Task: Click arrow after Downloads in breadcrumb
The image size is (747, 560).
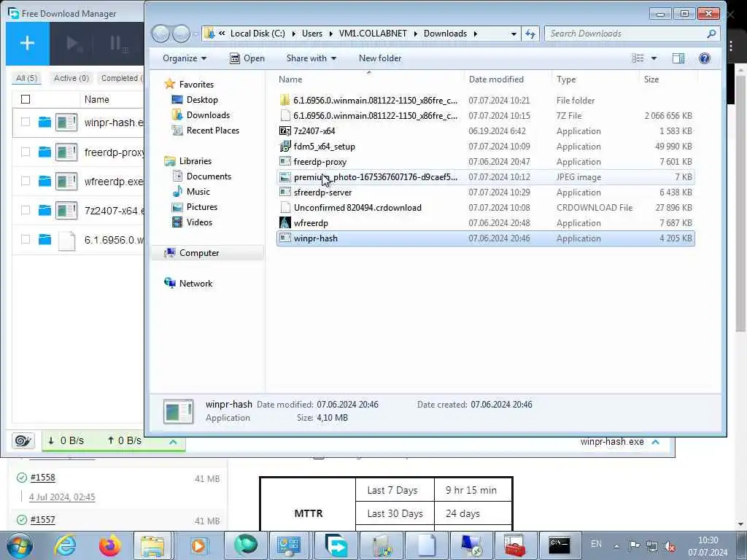Action: [475, 34]
